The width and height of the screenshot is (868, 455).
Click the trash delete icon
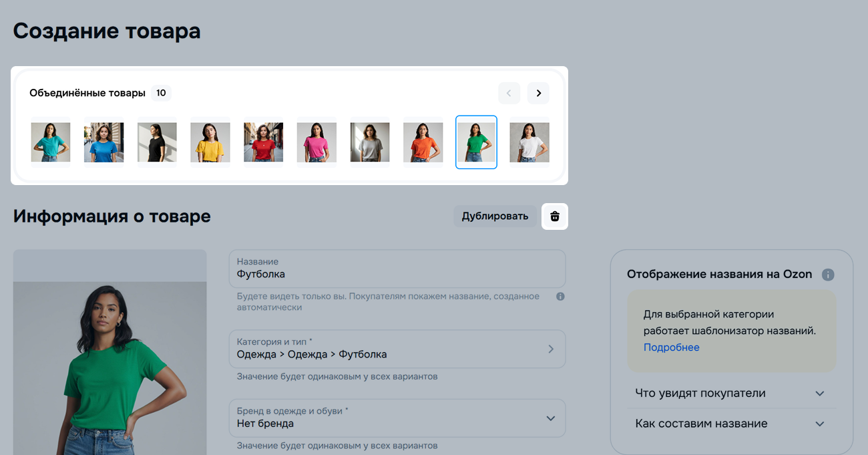[x=554, y=216]
